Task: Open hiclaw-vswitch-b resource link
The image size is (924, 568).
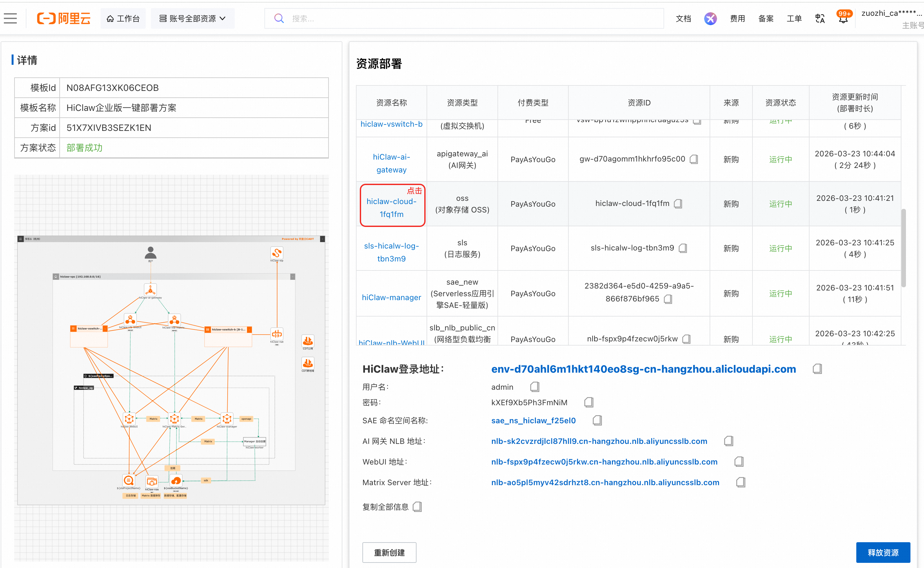Action: tap(391, 124)
